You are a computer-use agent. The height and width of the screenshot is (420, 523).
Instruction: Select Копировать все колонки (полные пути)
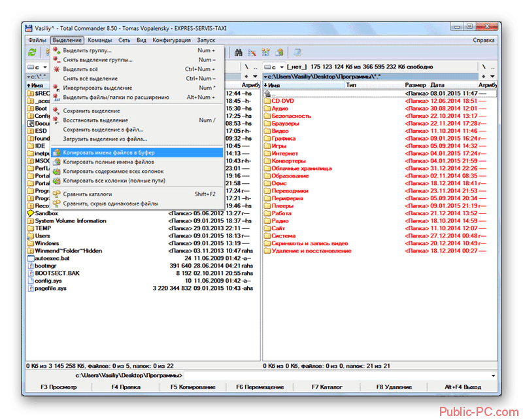[137, 181]
